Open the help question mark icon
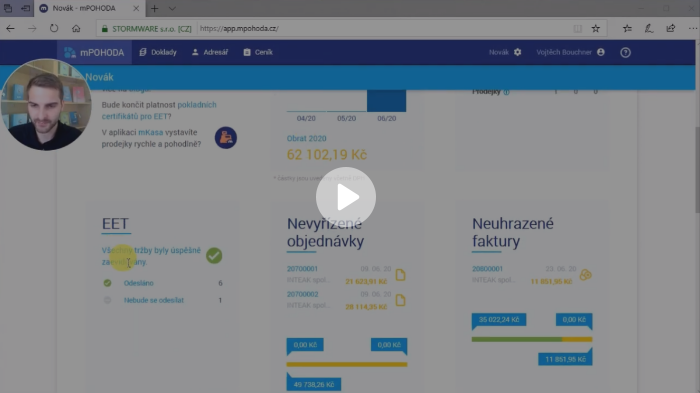 point(625,52)
